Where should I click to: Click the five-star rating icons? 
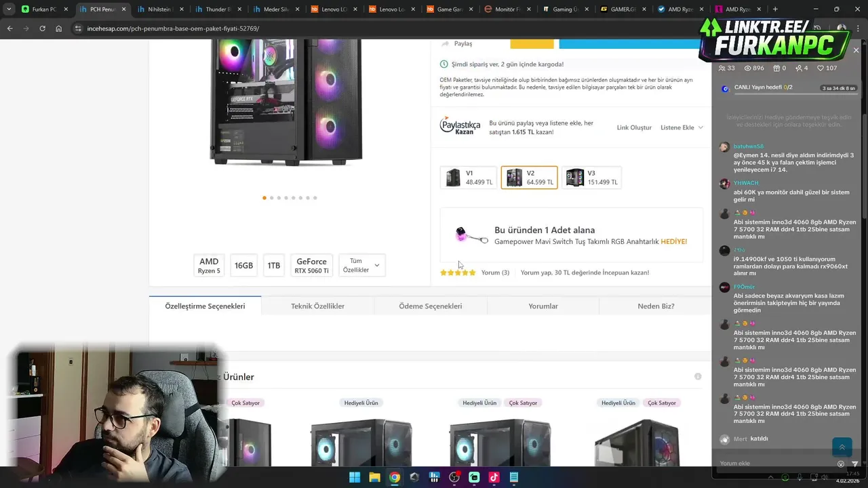(458, 272)
